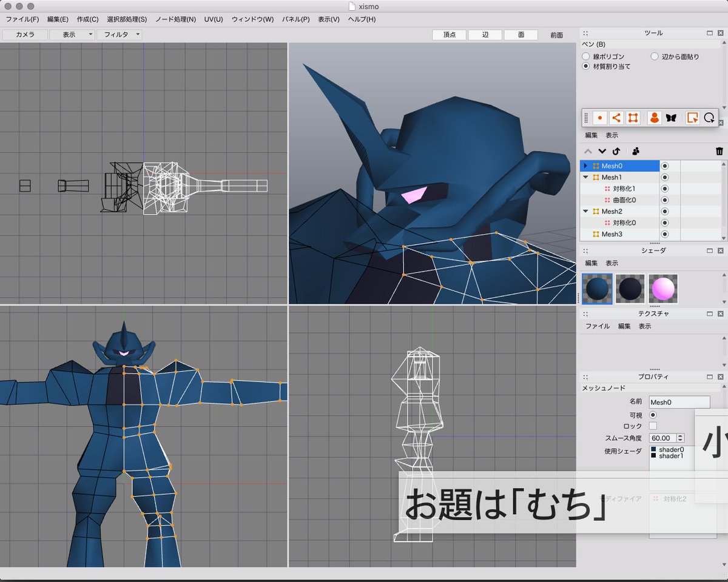Adjust スムース角度 stepper arrows
728x582 pixels.
(x=681, y=438)
